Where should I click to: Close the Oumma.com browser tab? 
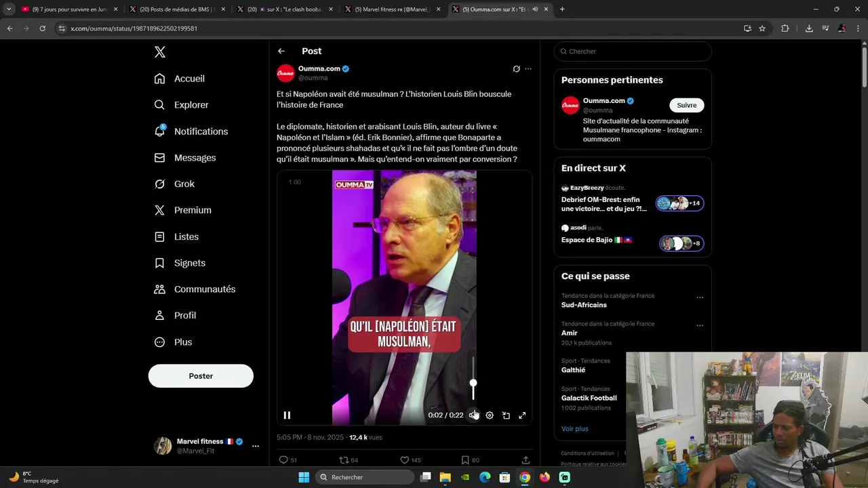point(546,9)
